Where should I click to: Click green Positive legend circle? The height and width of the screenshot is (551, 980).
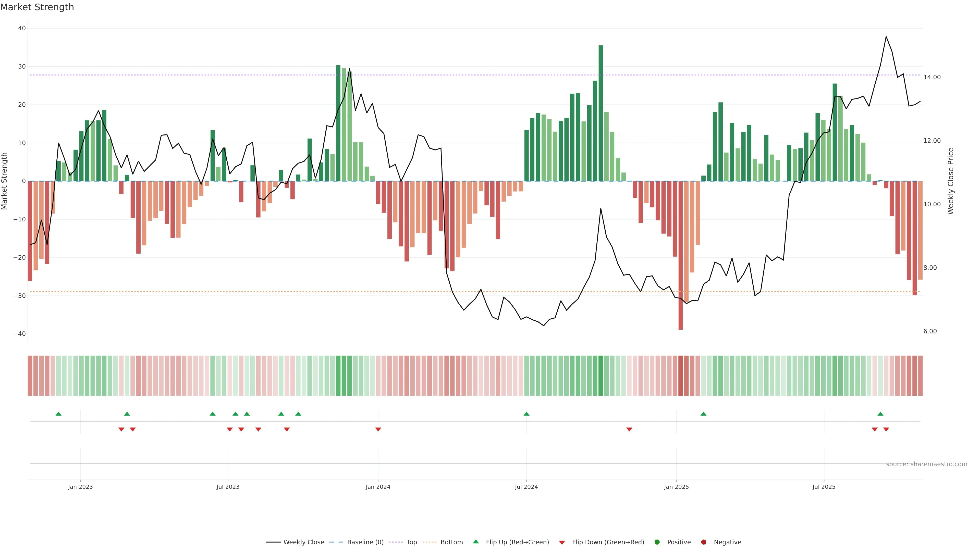pos(657,542)
